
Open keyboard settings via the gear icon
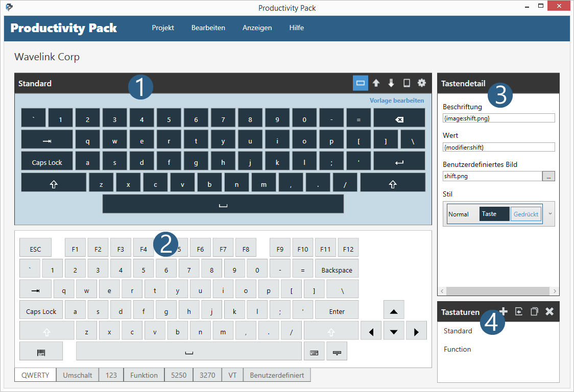pos(421,83)
